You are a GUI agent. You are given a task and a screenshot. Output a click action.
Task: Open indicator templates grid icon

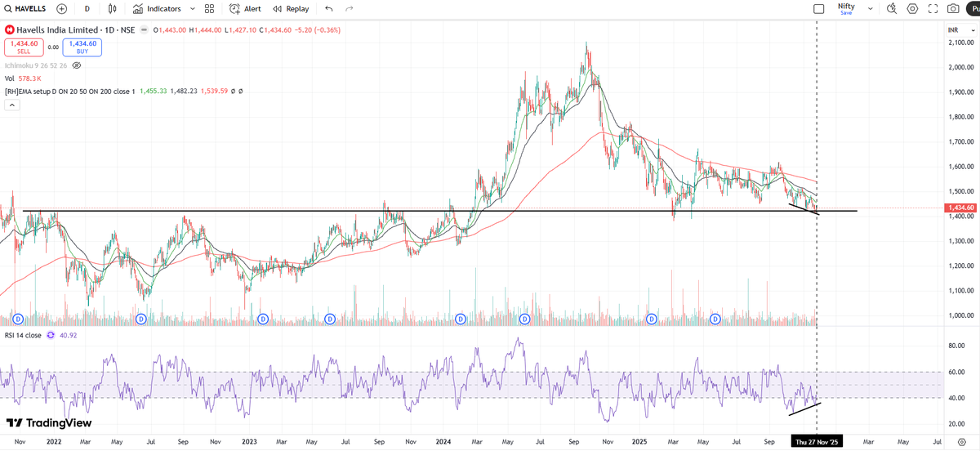[x=210, y=8]
